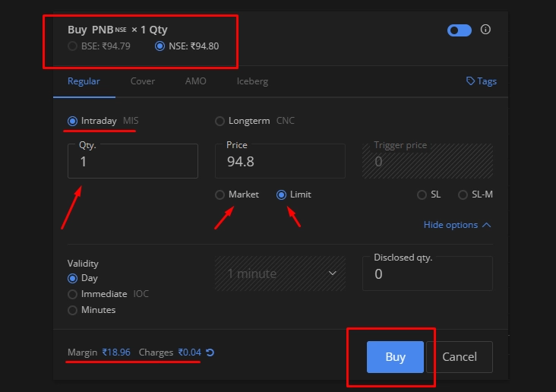
Task: Select the NSE ₹94.80 exchange option
Action: point(187,46)
